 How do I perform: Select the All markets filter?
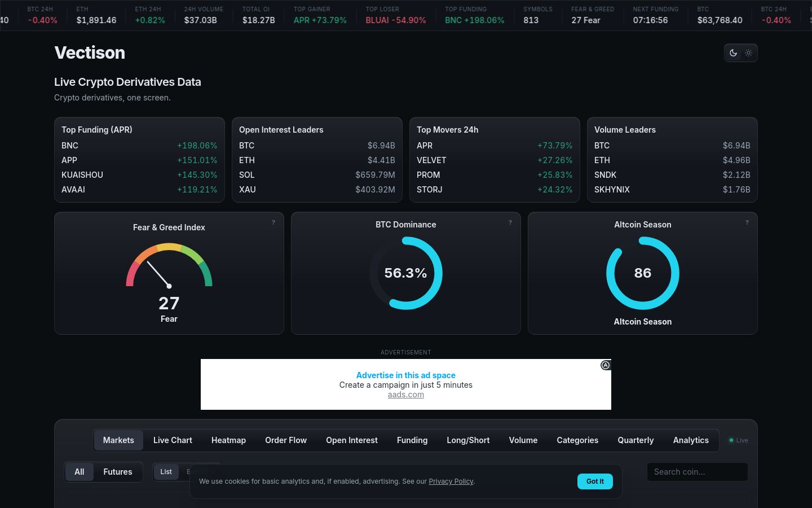click(80, 472)
